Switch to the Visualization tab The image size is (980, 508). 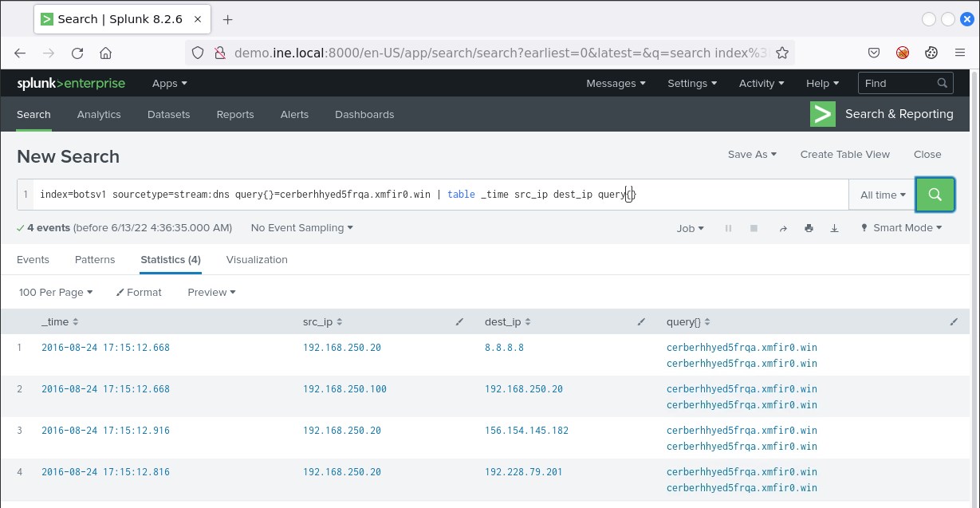[257, 260]
